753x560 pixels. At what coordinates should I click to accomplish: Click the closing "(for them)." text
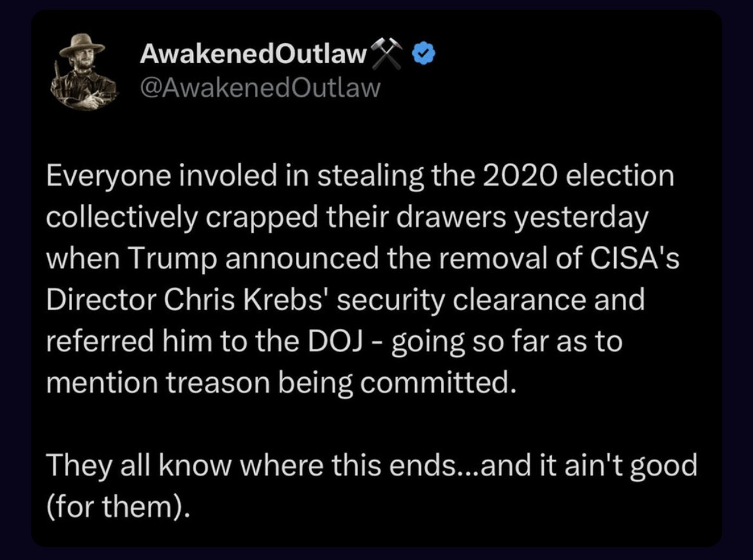pyautogui.click(x=118, y=506)
